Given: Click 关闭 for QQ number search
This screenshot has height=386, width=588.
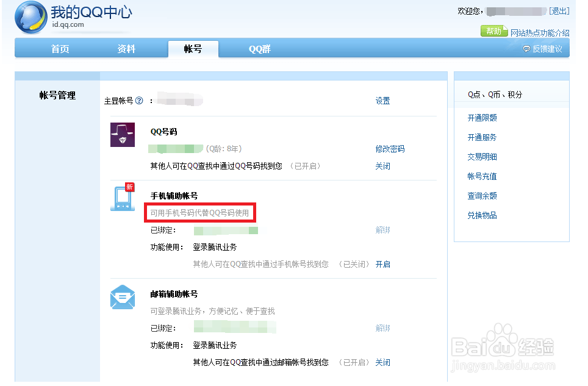Looking at the screenshot, I should tap(382, 166).
